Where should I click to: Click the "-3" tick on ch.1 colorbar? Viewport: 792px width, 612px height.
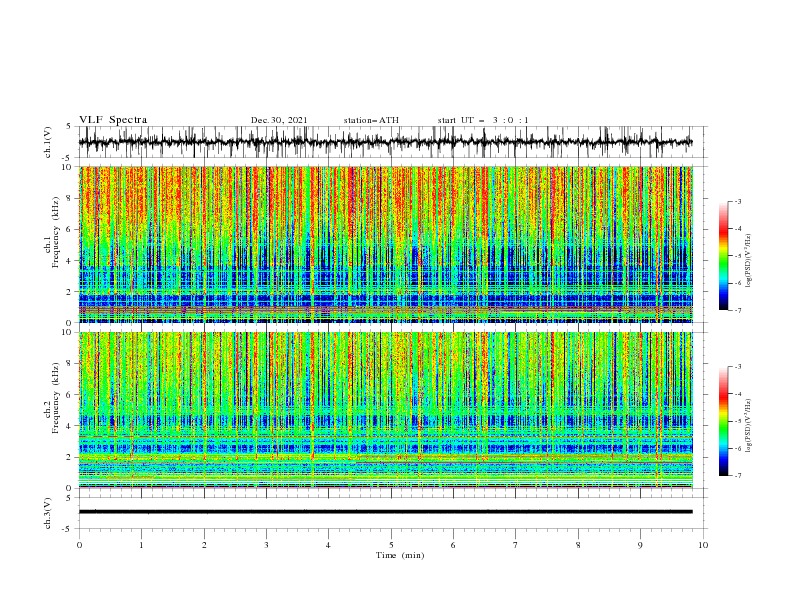(x=738, y=201)
